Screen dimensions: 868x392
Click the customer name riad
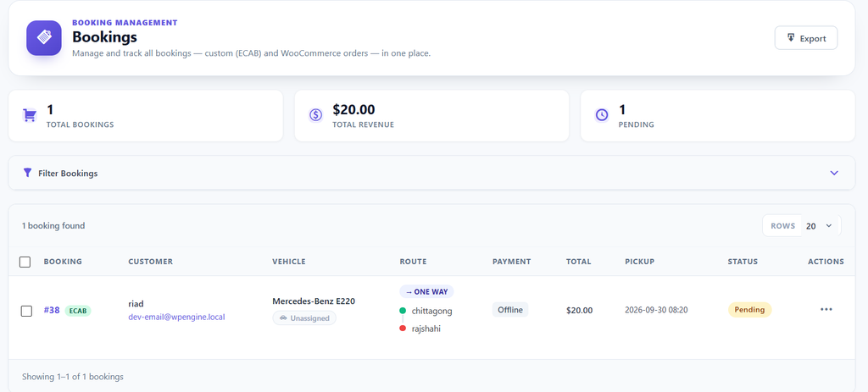pos(136,304)
